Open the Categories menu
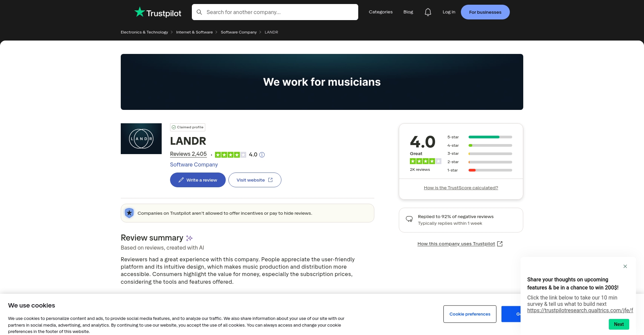 coord(380,12)
